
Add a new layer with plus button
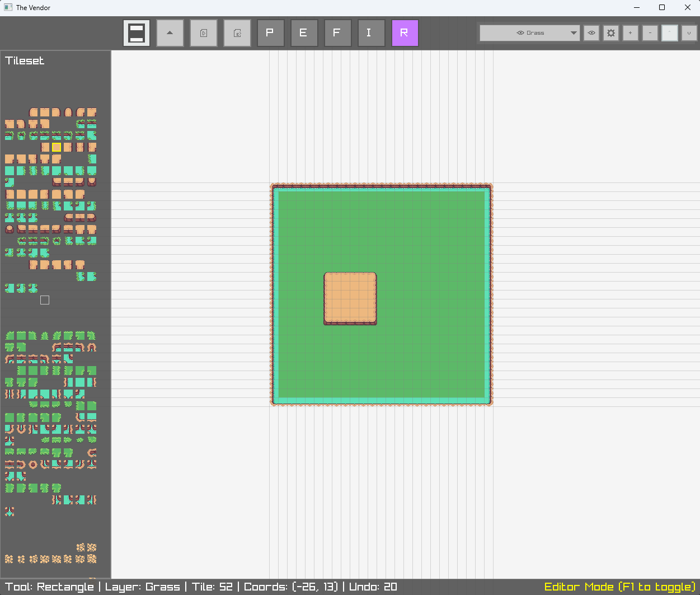tap(631, 33)
